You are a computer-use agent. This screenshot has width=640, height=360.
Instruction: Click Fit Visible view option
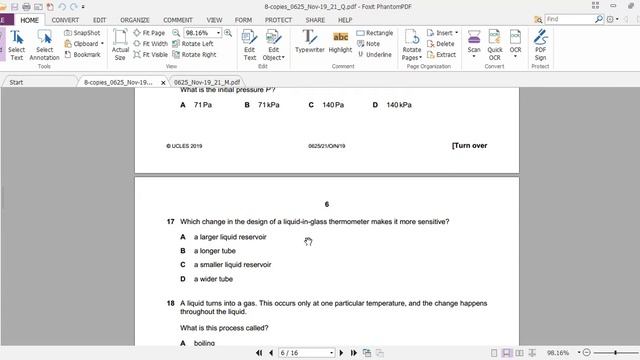(151, 54)
